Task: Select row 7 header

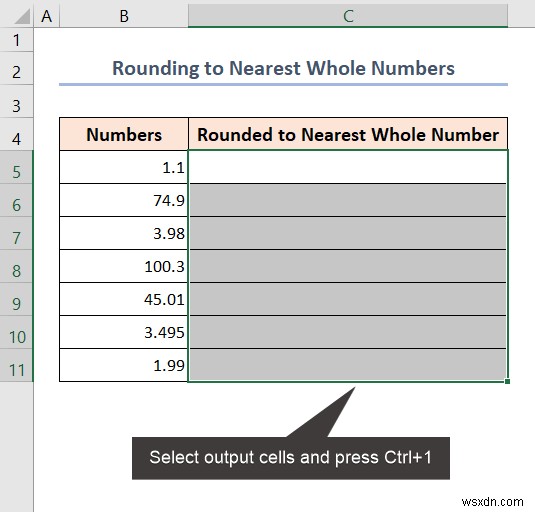Action: tap(16, 233)
